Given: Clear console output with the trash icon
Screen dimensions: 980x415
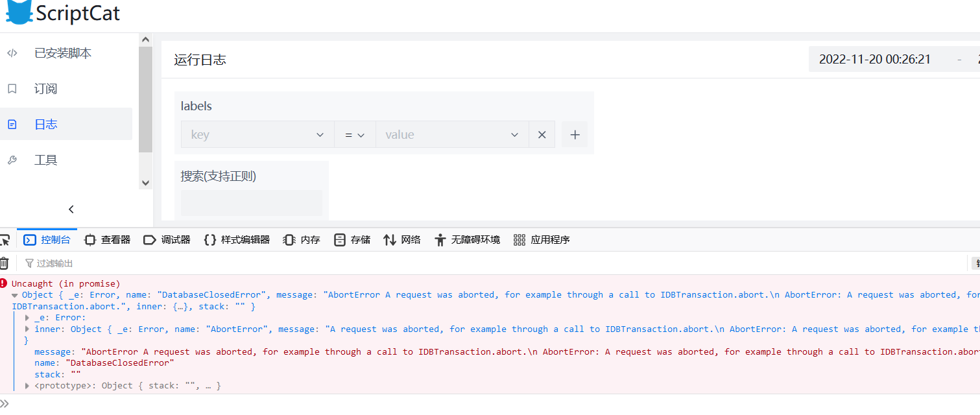Looking at the screenshot, I should pyautogui.click(x=5, y=262).
